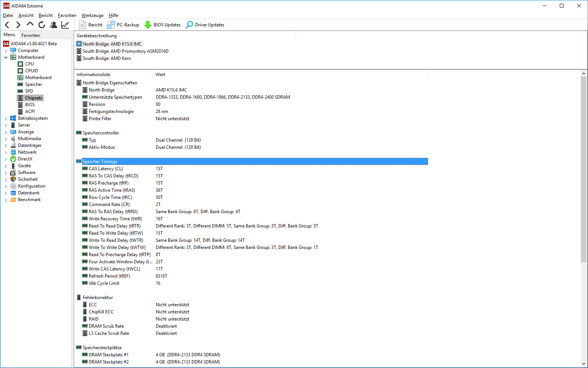Click the forward navigation arrow
Viewport: 588px width, 368px height.
pos(18,25)
